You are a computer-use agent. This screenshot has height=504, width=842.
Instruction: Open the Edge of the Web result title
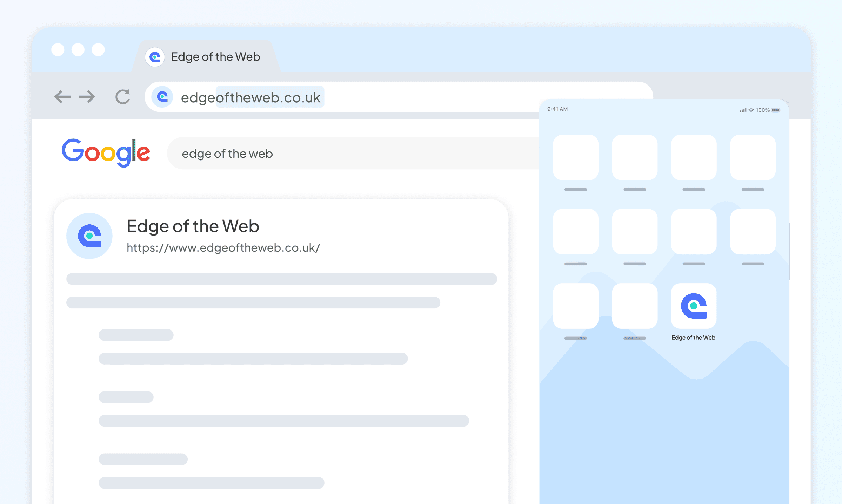pyautogui.click(x=193, y=226)
